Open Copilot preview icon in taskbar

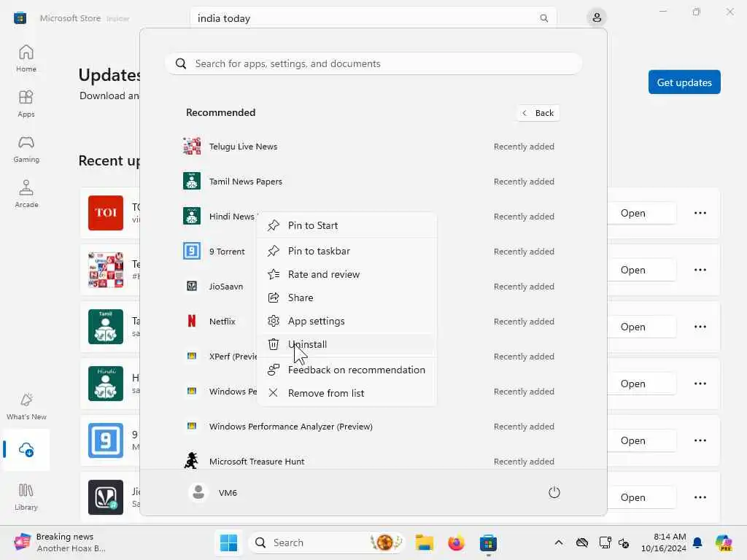click(724, 542)
